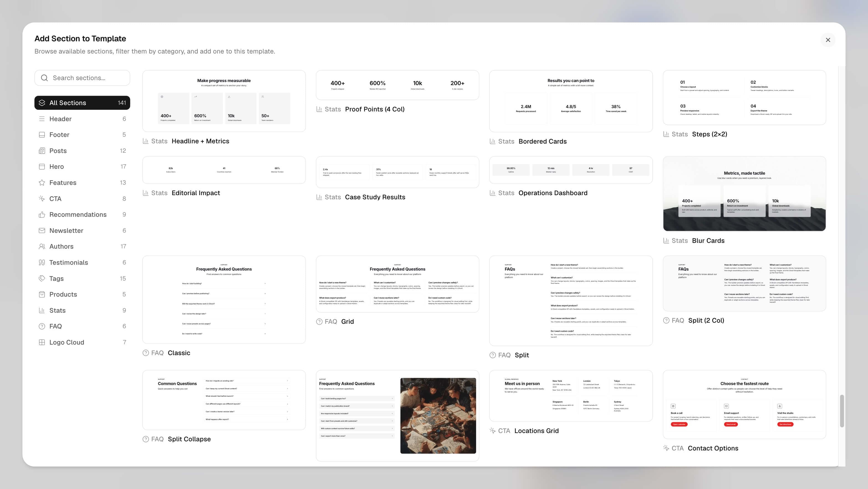Choose the FAQ Classic preview
Screen dimensions: 868x489
[x=224, y=300]
